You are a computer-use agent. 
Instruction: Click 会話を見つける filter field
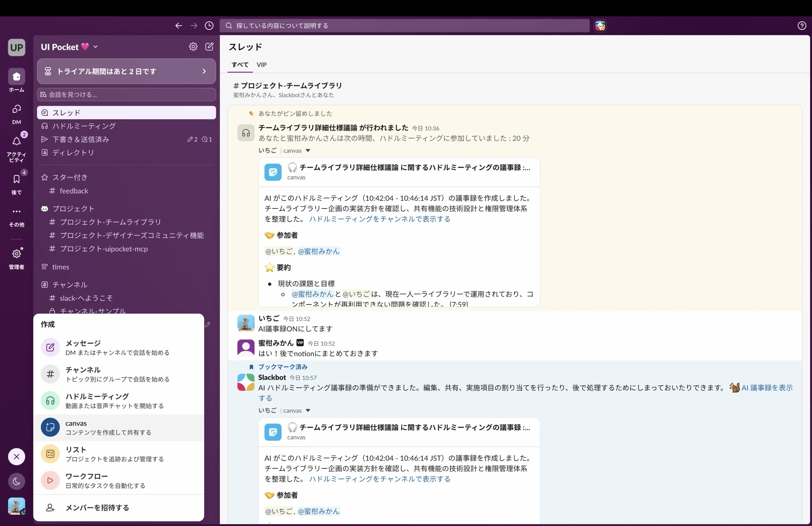126,95
